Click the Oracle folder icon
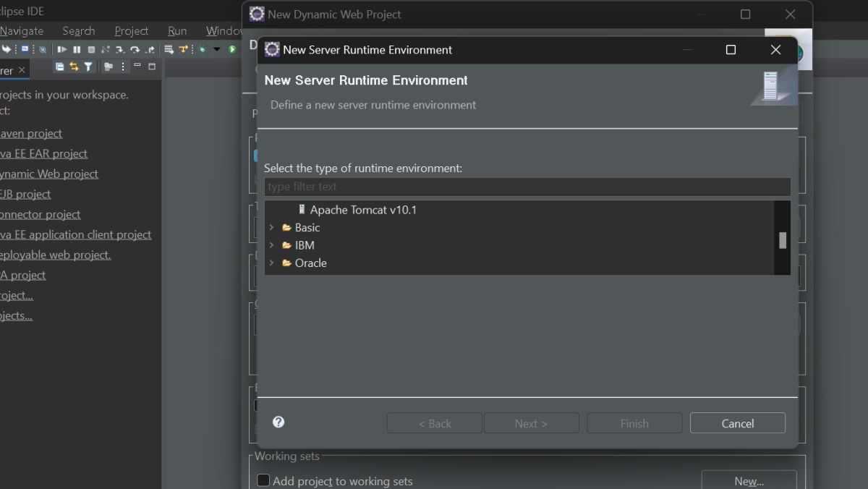This screenshot has width=868, height=489. [286, 263]
